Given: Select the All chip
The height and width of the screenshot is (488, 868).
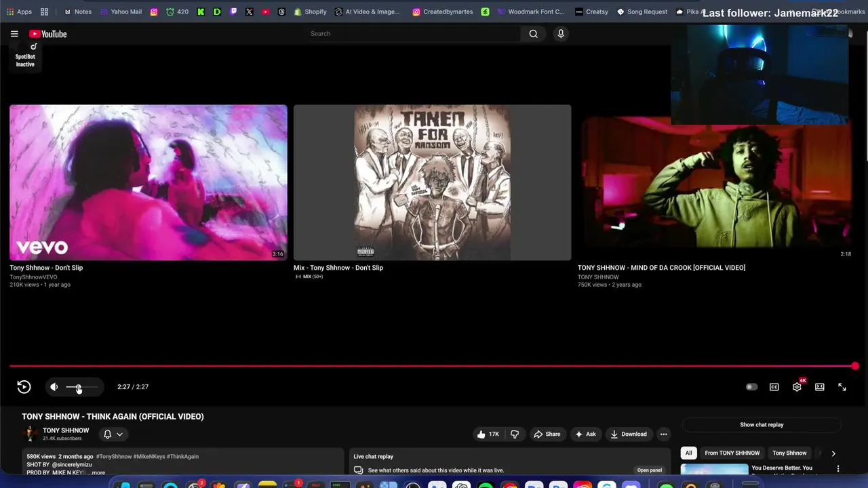Looking at the screenshot, I should click(689, 453).
